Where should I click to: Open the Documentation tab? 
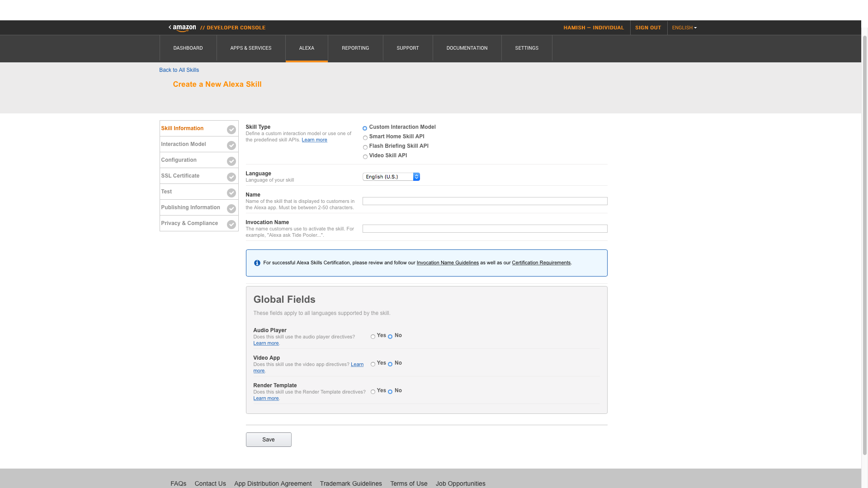467,48
